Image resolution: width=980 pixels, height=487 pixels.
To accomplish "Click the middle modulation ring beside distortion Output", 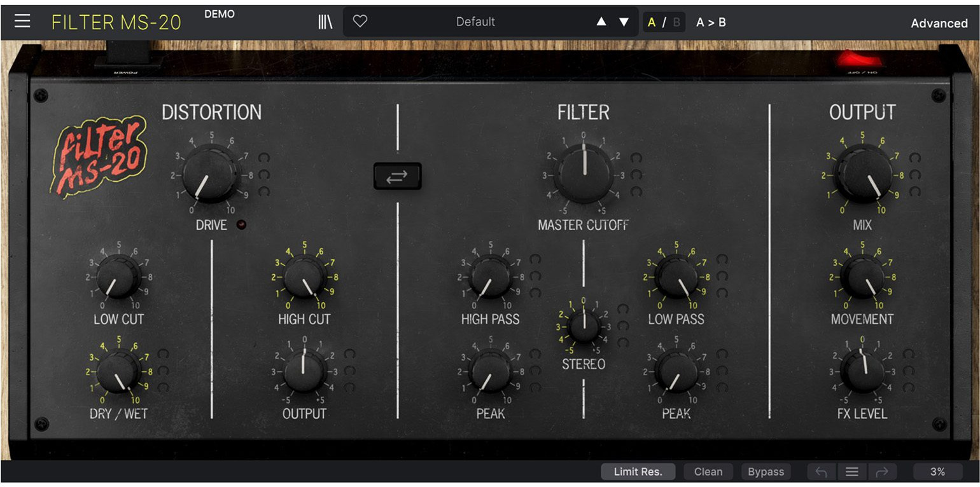I will (349, 371).
